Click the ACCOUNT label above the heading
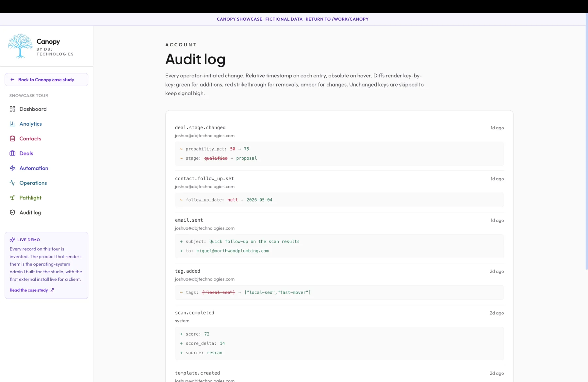588x382 pixels. coord(181,45)
